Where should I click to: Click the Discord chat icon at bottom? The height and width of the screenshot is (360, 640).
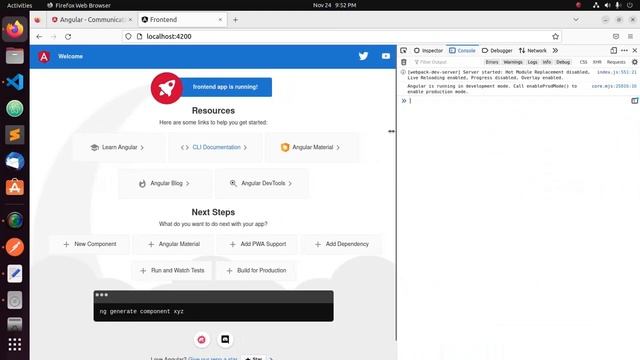(x=225, y=339)
